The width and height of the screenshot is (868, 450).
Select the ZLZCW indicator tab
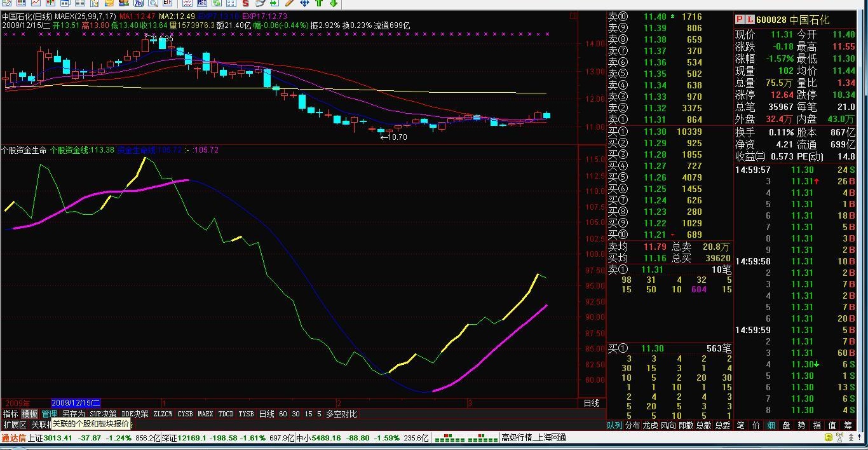pos(163,414)
